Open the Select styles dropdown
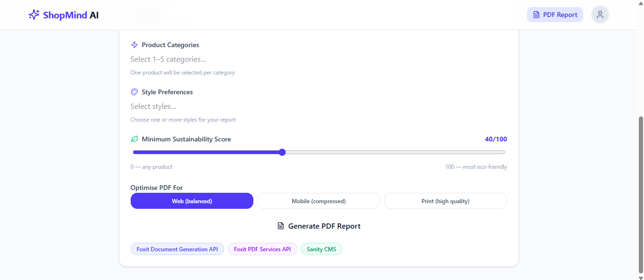 [x=319, y=107]
